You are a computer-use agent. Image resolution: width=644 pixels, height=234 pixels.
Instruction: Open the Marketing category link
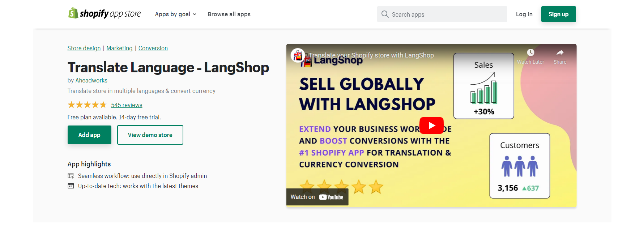pyautogui.click(x=119, y=48)
